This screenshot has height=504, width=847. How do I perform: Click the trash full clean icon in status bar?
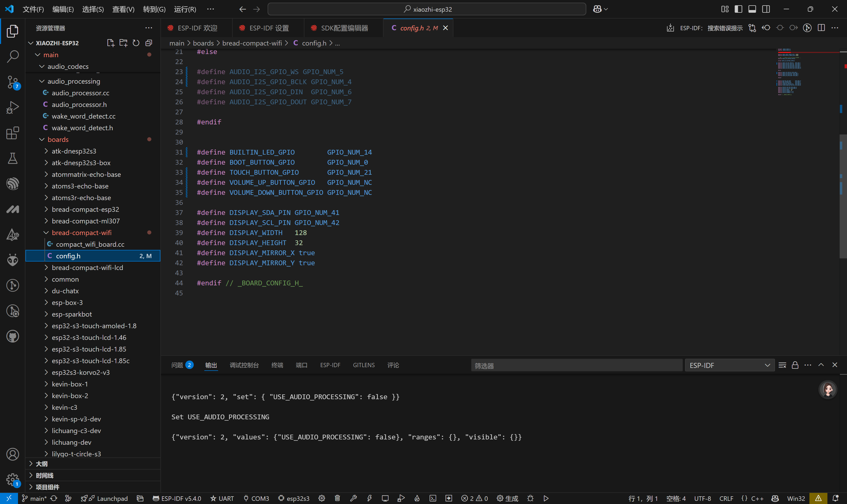tap(337, 498)
